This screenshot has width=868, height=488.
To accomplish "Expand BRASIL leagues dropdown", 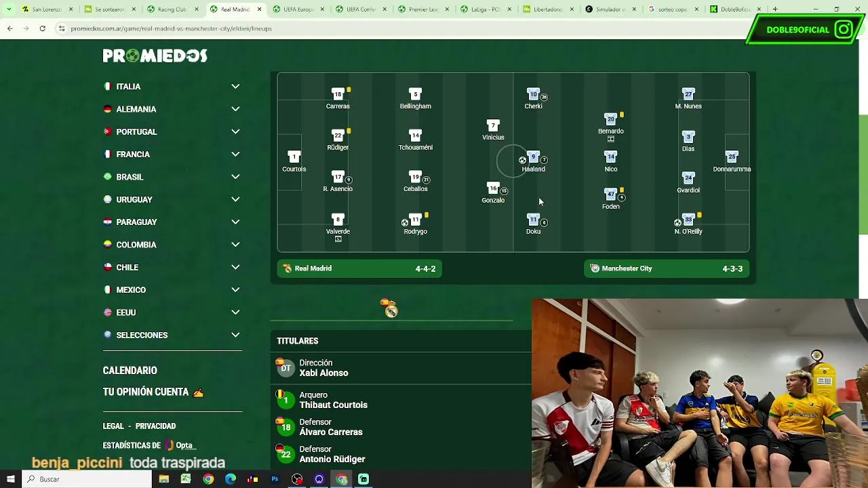I will (235, 176).
